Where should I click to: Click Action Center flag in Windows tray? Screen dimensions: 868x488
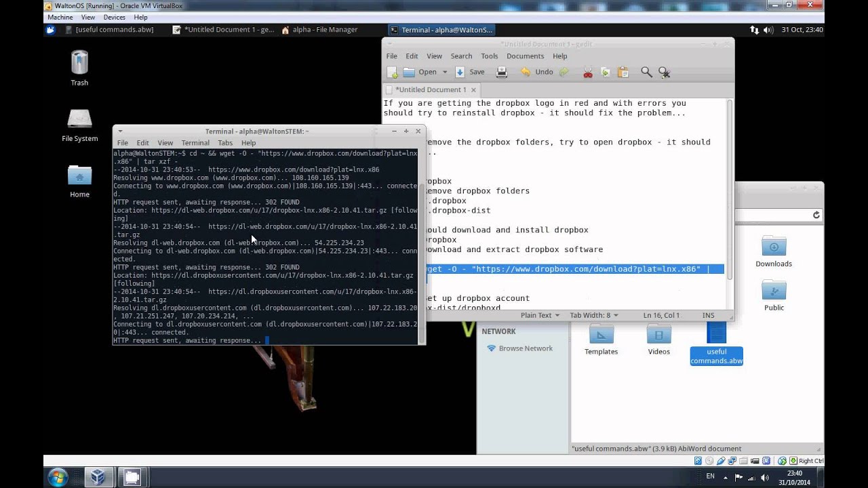point(739,477)
